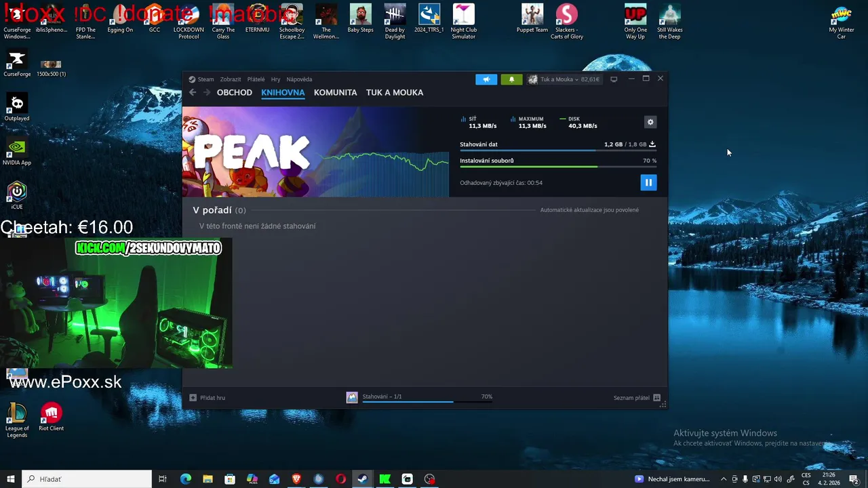
Task: Click the Hľadať taskbar search box
Action: coord(87,479)
